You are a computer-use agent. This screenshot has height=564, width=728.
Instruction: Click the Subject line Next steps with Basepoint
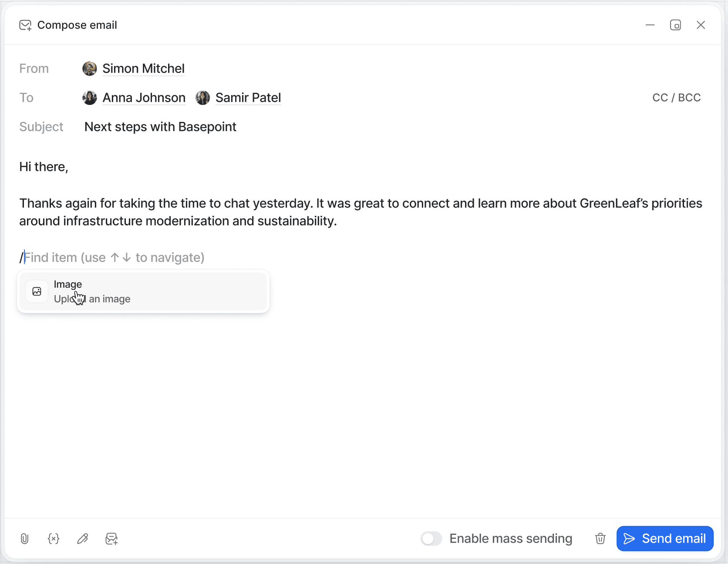point(160,127)
